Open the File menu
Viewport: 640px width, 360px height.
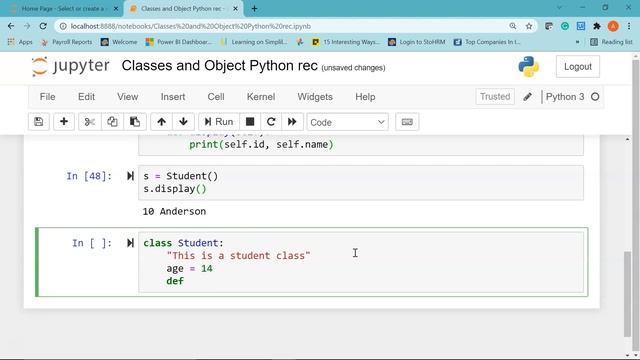[47, 97]
